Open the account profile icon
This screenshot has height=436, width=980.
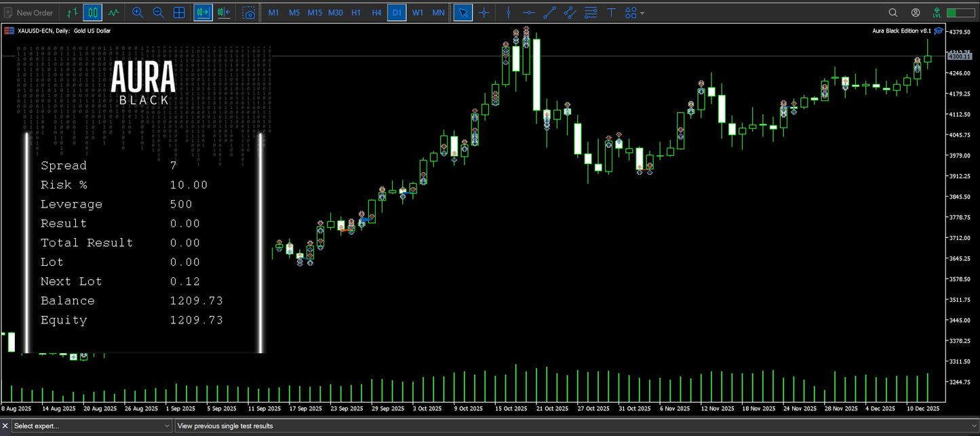point(916,12)
